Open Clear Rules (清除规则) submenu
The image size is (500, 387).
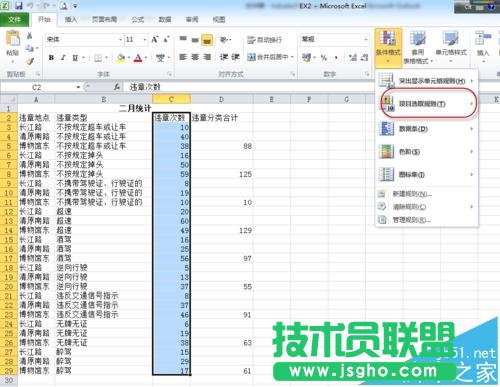[x=427, y=207]
